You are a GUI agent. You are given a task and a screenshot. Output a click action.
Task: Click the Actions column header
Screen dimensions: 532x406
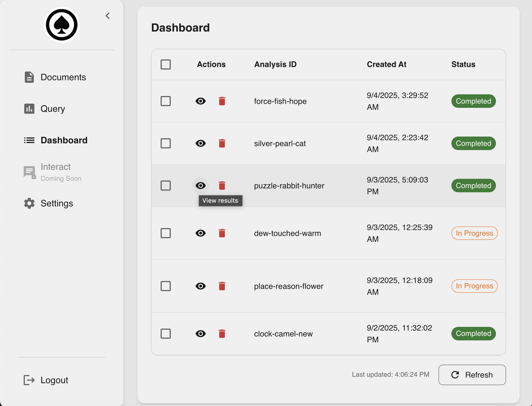coord(211,64)
